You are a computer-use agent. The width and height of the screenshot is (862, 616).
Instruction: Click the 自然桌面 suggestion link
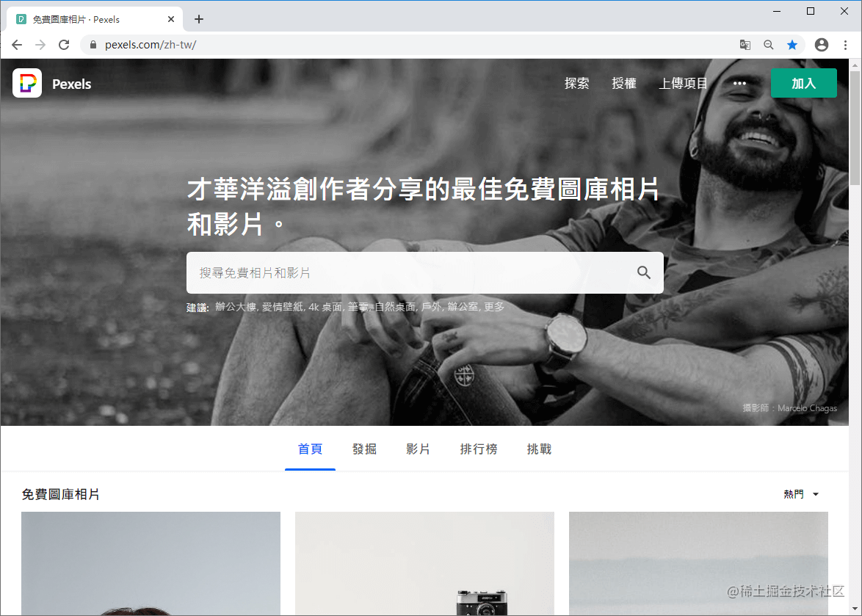(395, 307)
